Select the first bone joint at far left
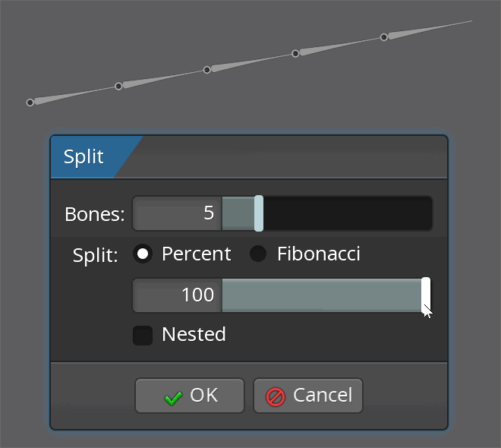501x448 pixels. coord(30,102)
